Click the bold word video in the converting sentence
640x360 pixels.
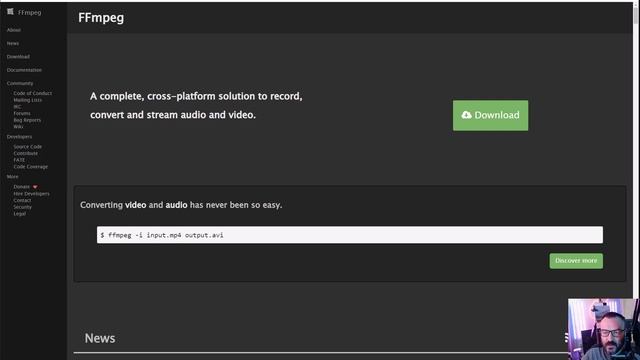136,205
